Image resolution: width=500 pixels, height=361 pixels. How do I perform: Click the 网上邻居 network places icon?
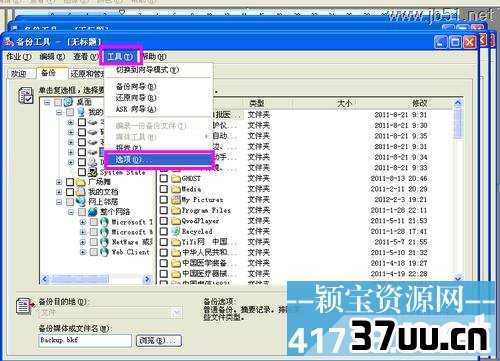click(x=81, y=202)
